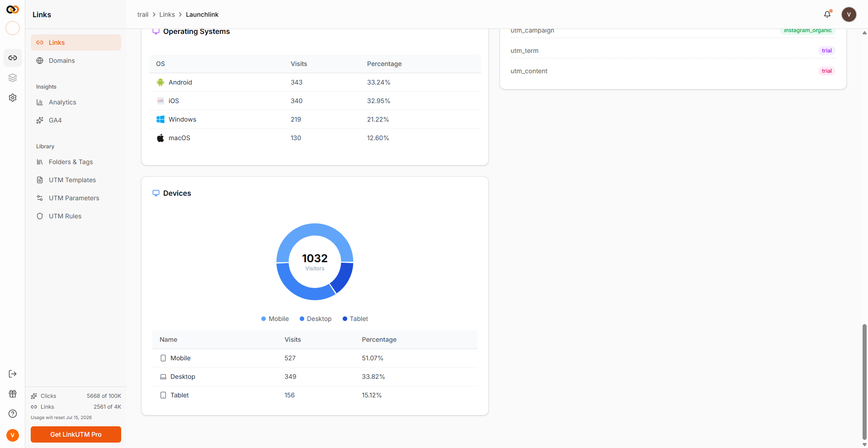The width and height of the screenshot is (868, 448).
Task: Click the utm_content trial tag
Action: (827, 71)
